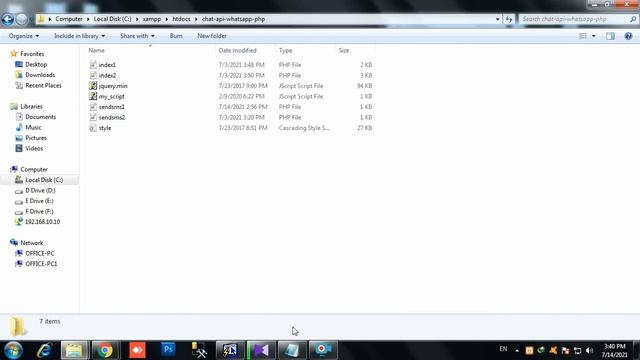Open OFFICE-PC1 network computer

tap(41, 264)
